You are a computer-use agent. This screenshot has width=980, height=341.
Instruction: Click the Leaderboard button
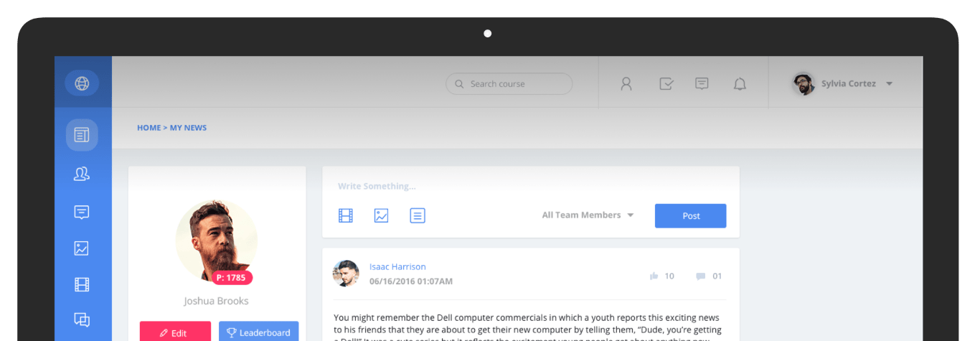coord(258,332)
